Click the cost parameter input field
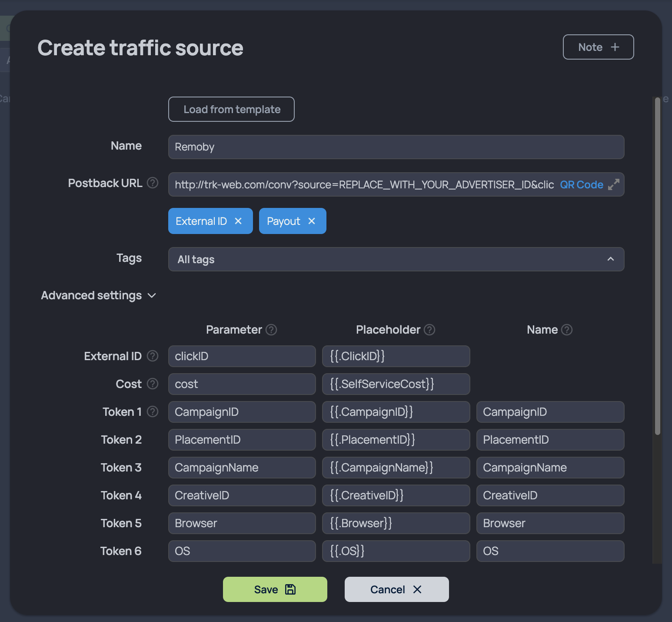 point(242,384)
